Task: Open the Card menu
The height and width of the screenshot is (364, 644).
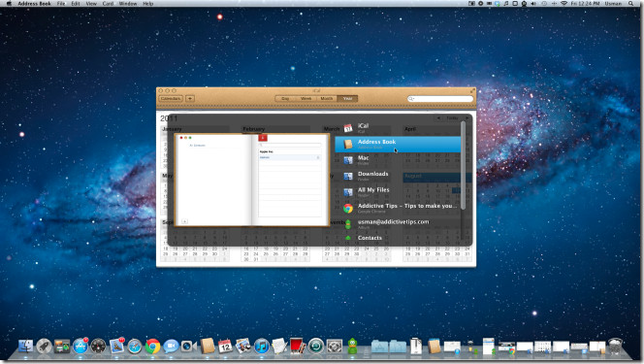Action: pos(108,3)
